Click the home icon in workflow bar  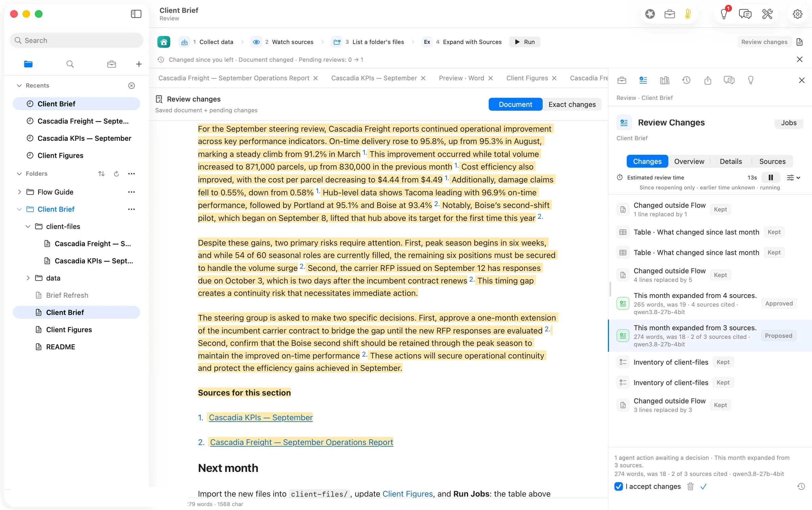164,42
